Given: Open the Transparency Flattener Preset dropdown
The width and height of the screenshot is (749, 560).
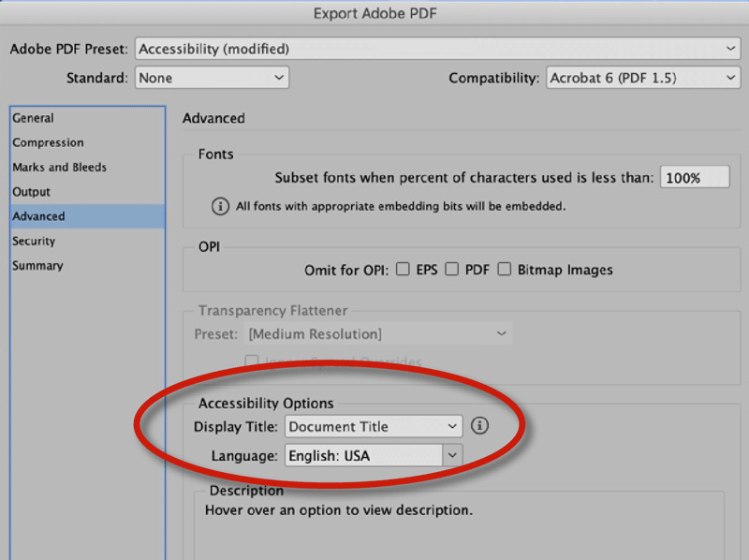Looking at the screenshot, I should 378,334.
